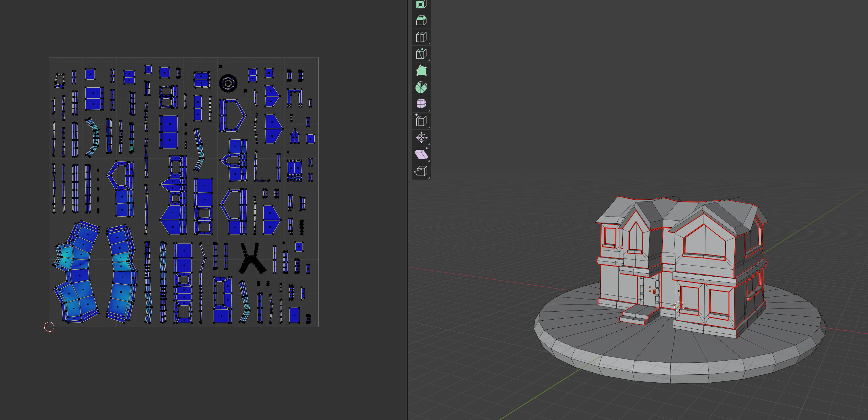Viewport: 868px width, 420px height.
Task: Select the Edge Slide tool
Action: click(421, 121)
